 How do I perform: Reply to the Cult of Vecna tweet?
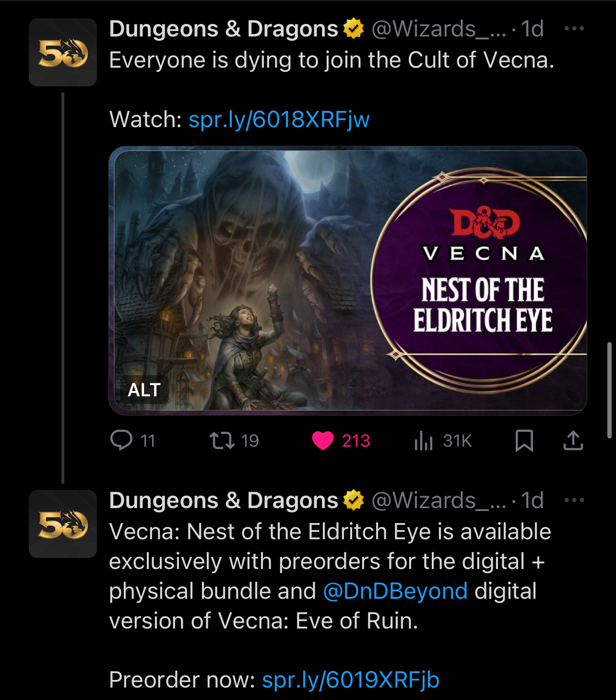pos(121,440)
